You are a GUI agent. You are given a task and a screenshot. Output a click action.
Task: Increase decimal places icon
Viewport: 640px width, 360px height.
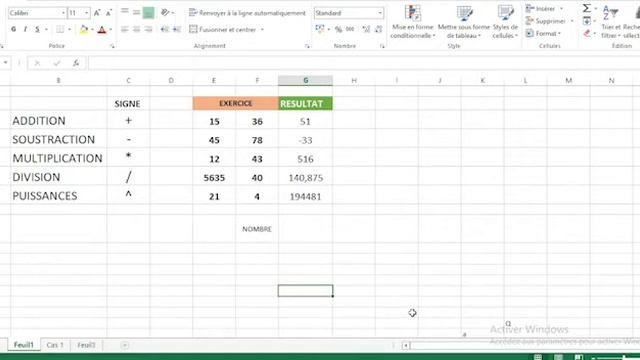(366, 29)
